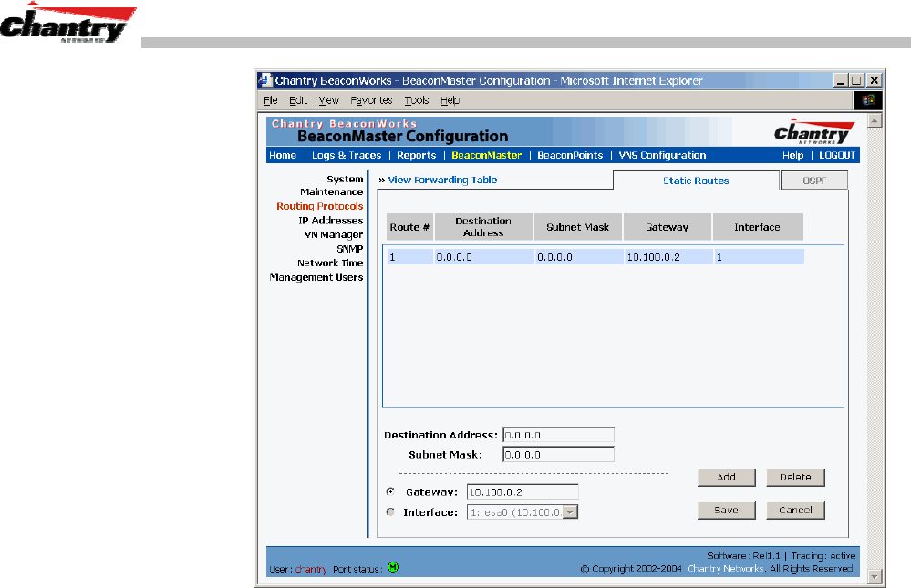The image size is (911, 588).
Task: Select IP Addresses in sidebar
Action: (331, 221)
